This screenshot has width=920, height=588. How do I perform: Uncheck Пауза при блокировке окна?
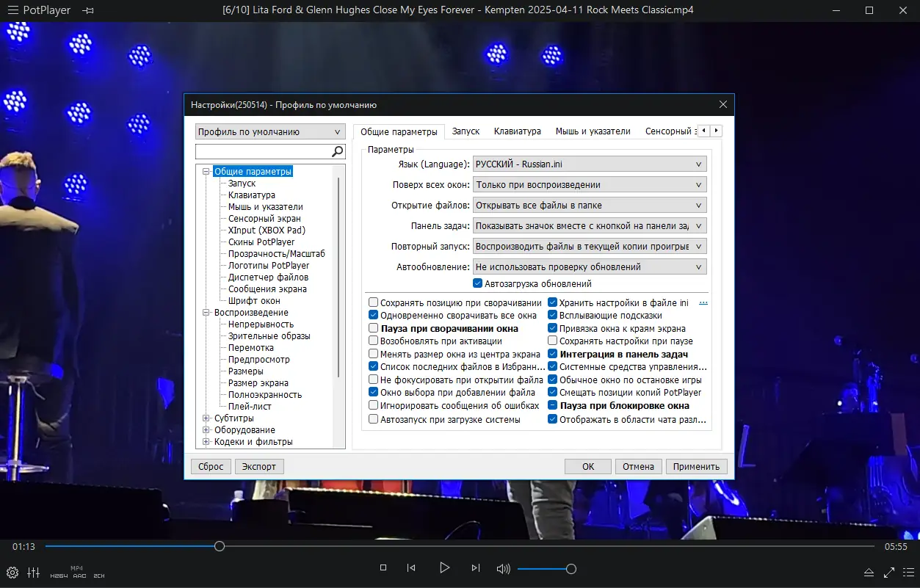[x=552, y=404]
